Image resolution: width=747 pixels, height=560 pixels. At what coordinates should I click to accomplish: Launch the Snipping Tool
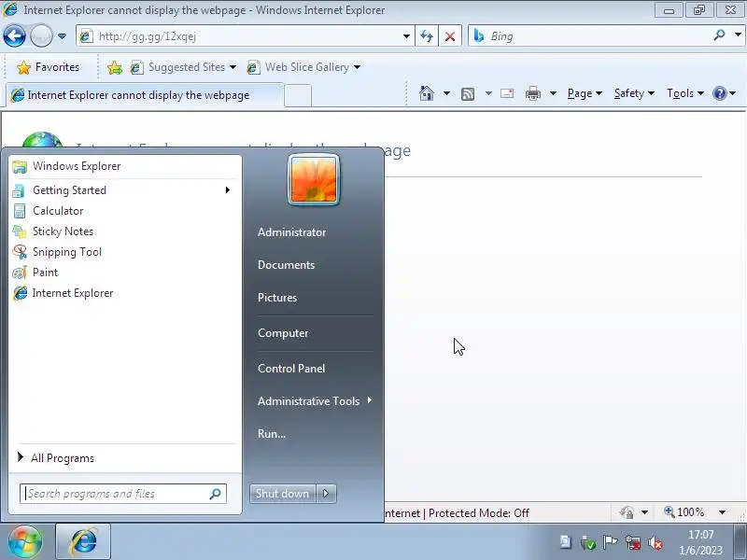[x=124, y=252]
